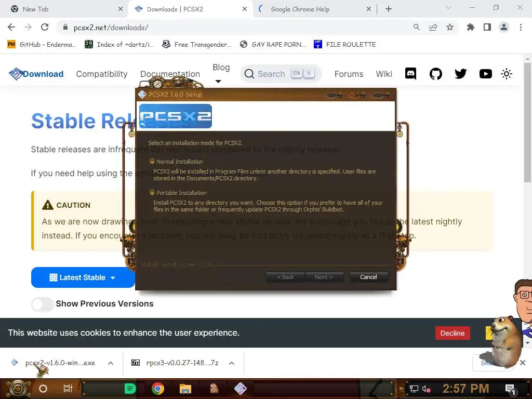Open the Chrome profile avatar
This screenshot has width=532, height=399.
tap(504, 27)
